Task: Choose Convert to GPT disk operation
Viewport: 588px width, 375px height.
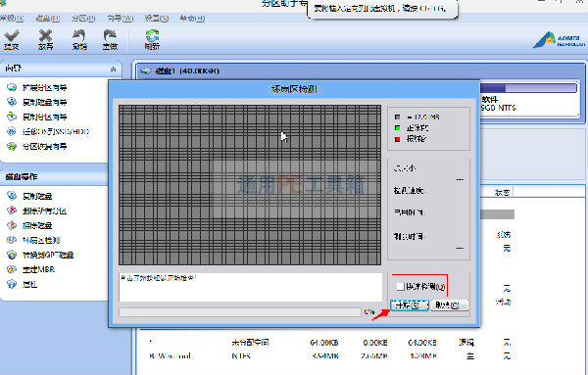Action: (x=48, y=255)
